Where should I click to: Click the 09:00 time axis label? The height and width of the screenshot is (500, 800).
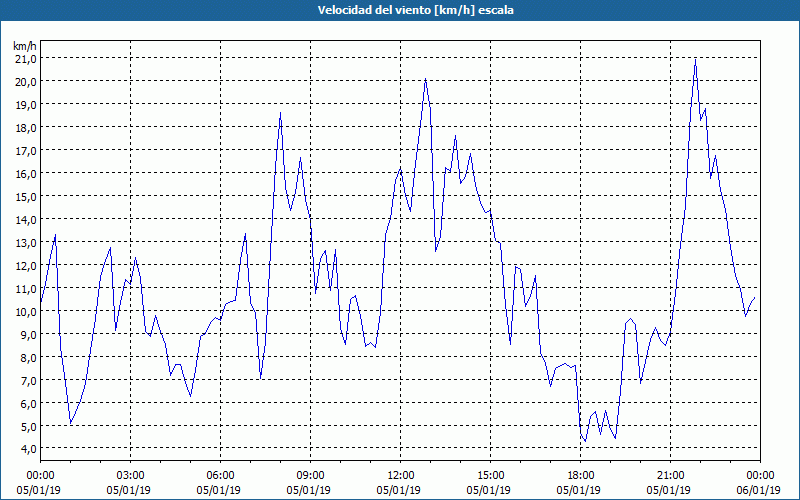click(x=310, y=476)
